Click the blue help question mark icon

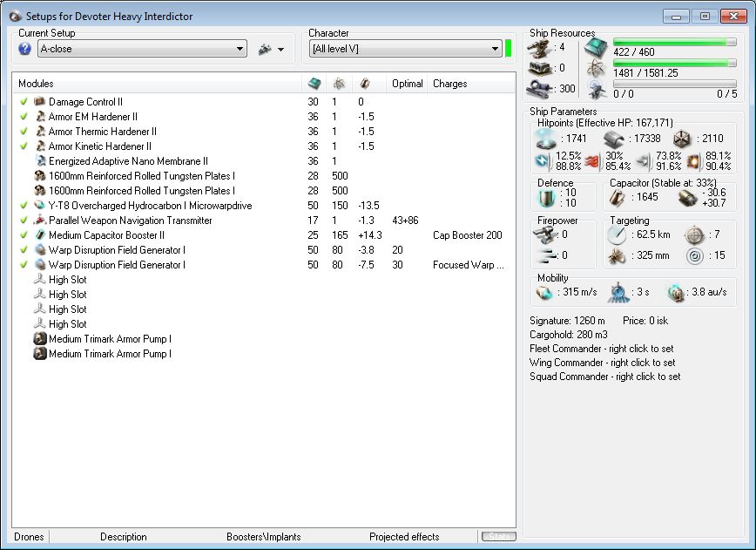point(24,49)
